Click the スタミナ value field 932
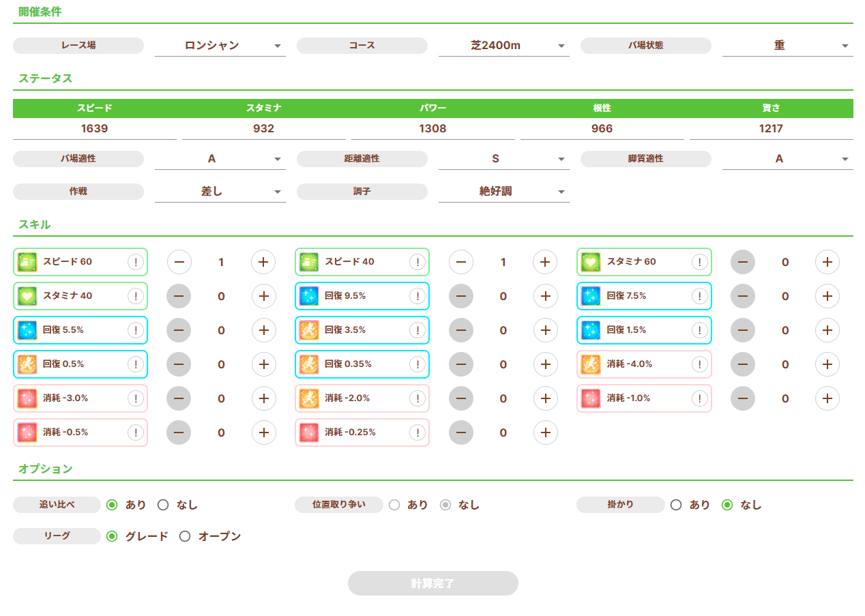The height and width of the screenshot is (616, 865). pyautogui.click(x=264, y=129)
